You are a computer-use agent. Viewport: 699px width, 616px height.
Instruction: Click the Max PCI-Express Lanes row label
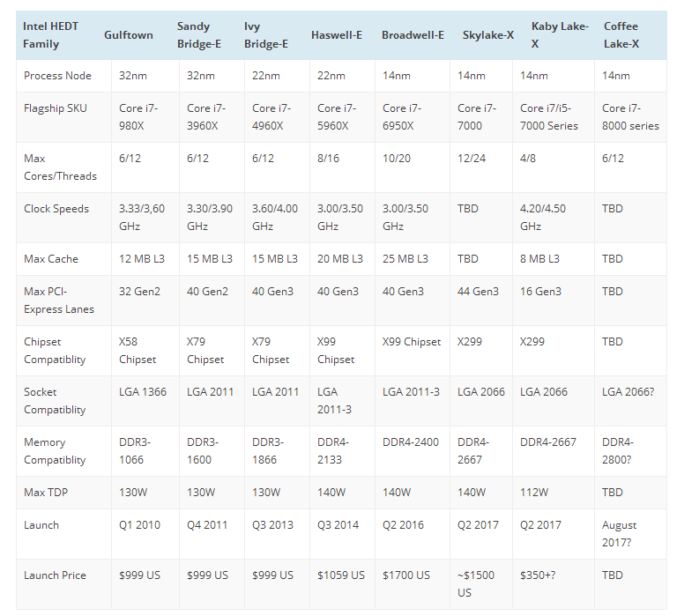58,301
